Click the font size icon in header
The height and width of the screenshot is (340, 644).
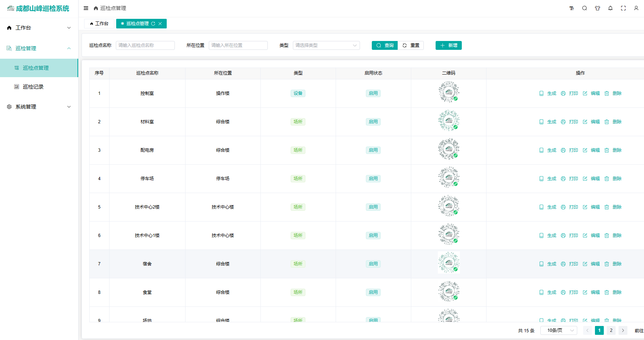pyautogui.click(x=571, y=8)
